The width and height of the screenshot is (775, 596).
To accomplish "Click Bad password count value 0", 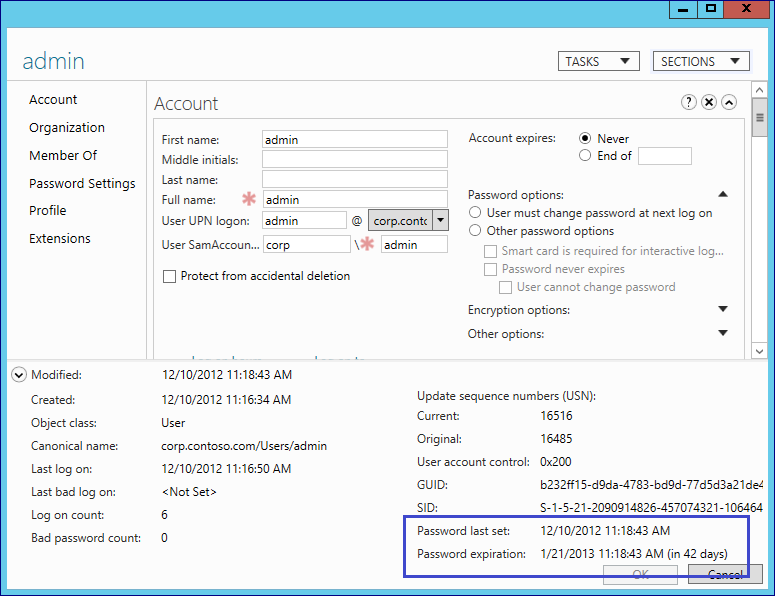I will click(165, 538).
